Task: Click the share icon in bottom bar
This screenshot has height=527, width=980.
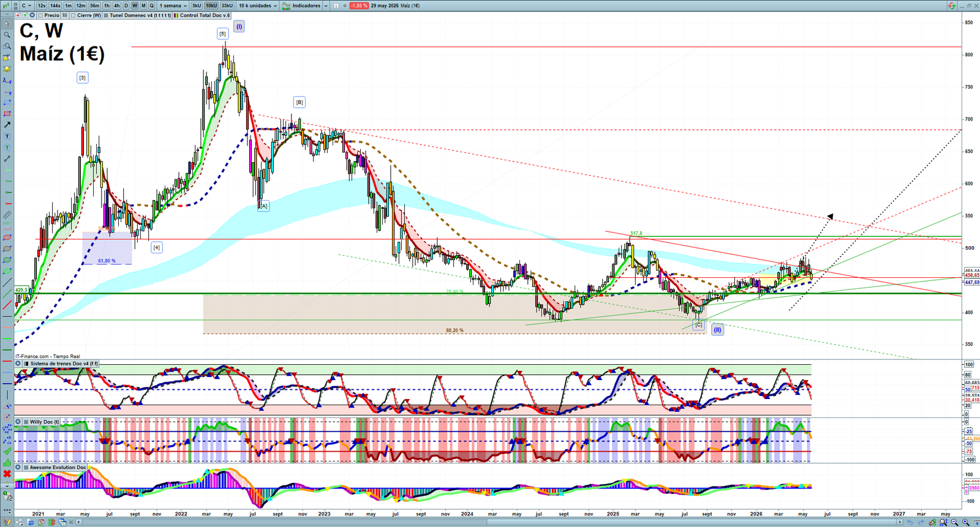Action: coord(19,522)
